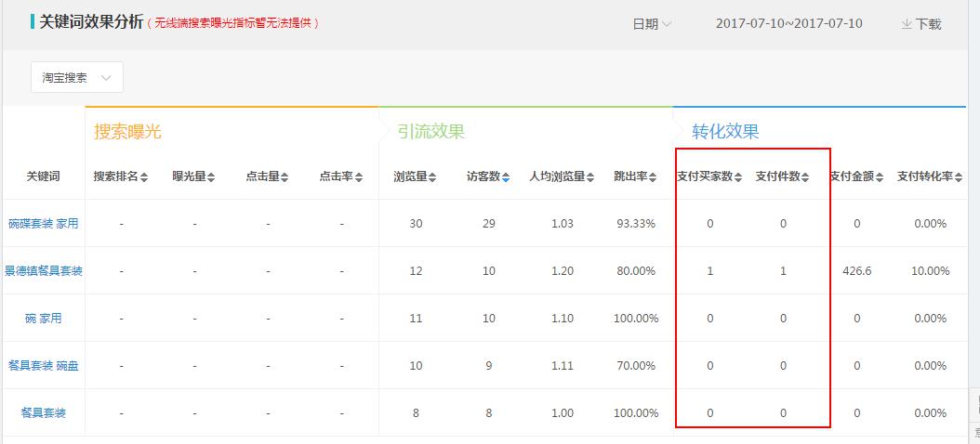Open keyword link 景德镇餐具套装
Image resolution: width=980 pixels, height=444 pixels.
44,271
